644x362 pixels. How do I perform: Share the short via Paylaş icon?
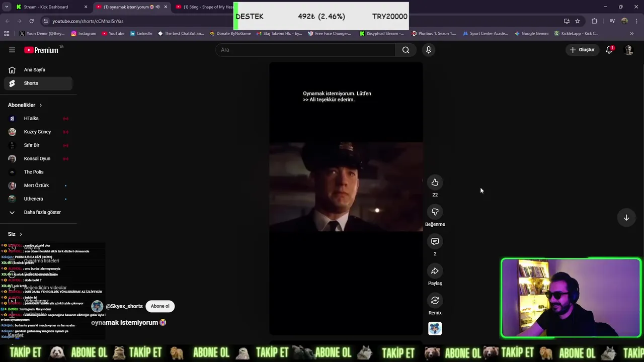point(435,271)
